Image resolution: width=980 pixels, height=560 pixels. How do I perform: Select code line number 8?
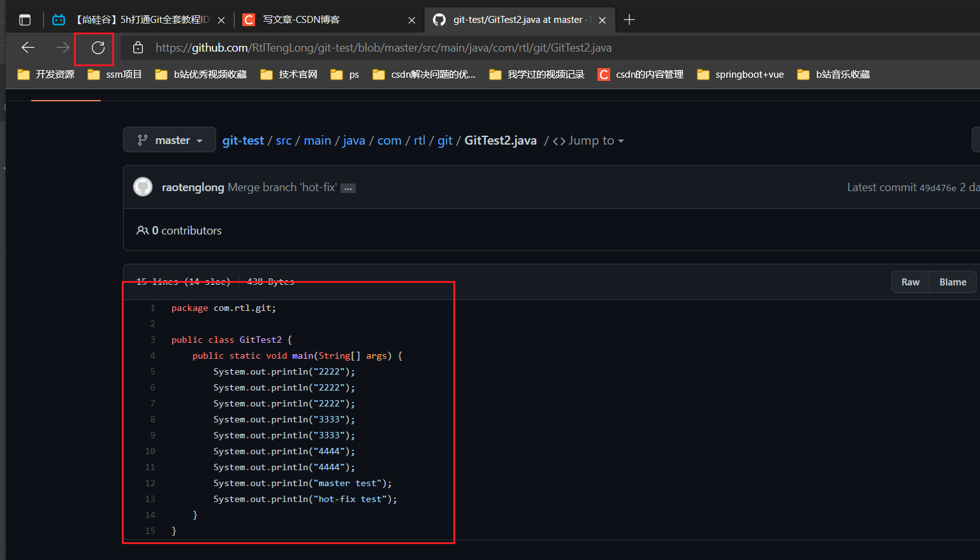pos(152,419)
